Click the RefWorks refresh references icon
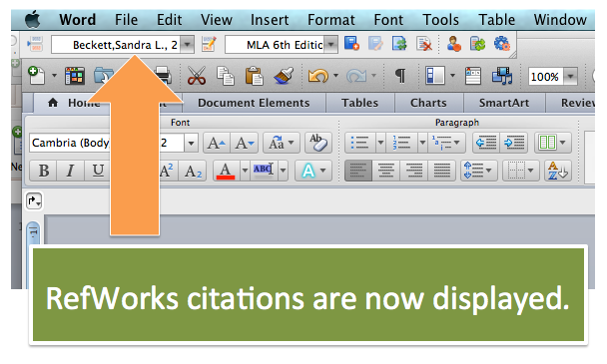 pos(477,43)
